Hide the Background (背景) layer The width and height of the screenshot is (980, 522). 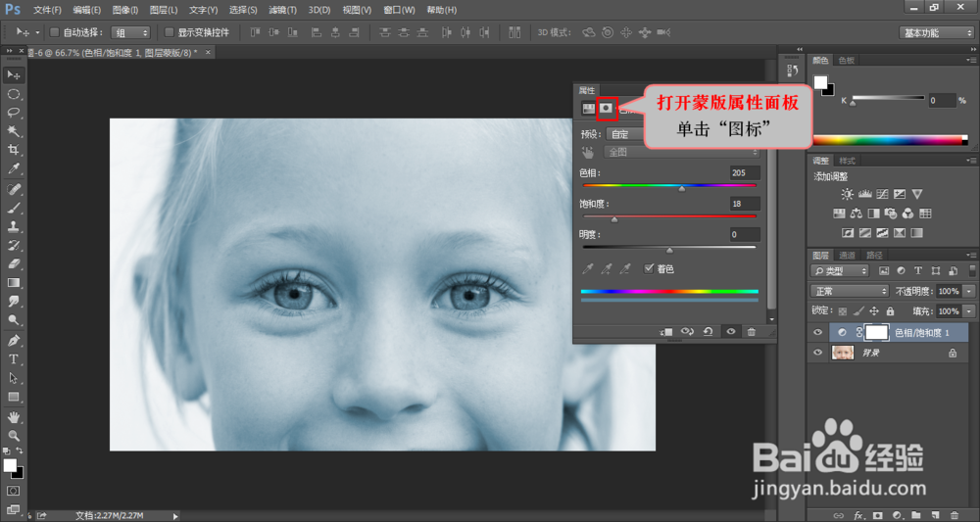click(x=817, y=353)
